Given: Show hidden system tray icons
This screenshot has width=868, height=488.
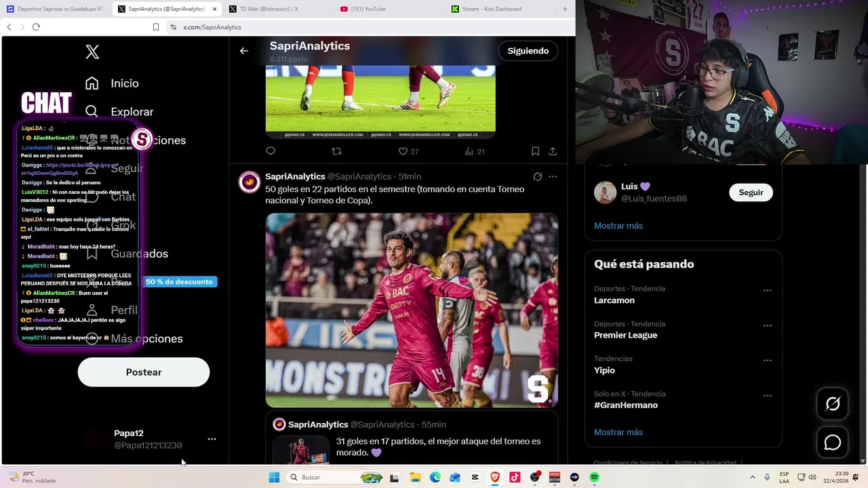Looking at the screenshot, I should [752, 477].
